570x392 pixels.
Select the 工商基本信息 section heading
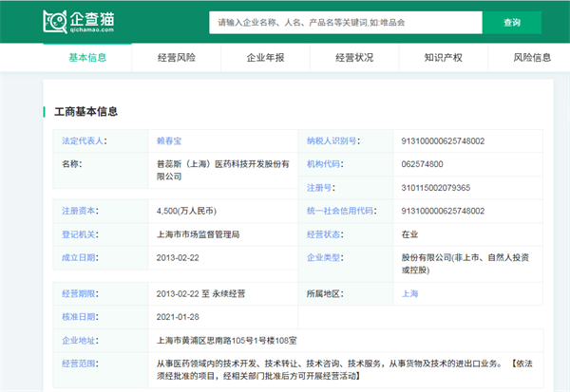tap(85, 112)
